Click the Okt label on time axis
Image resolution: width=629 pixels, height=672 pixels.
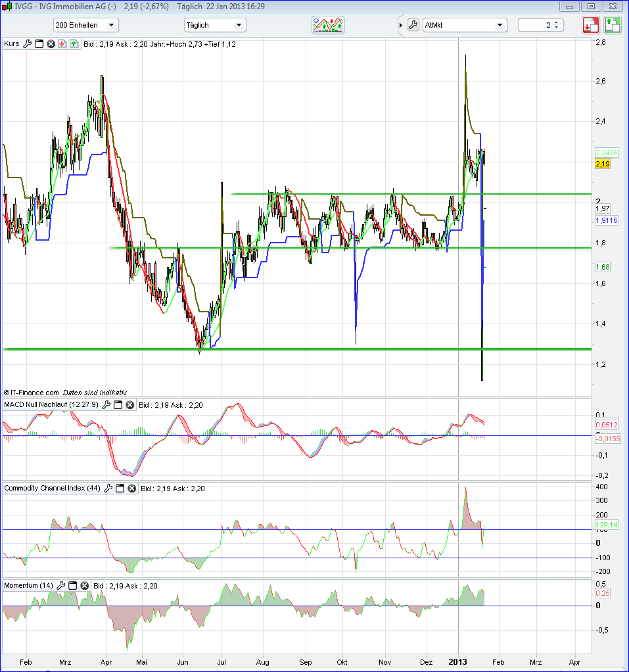(x=342, y=662)
